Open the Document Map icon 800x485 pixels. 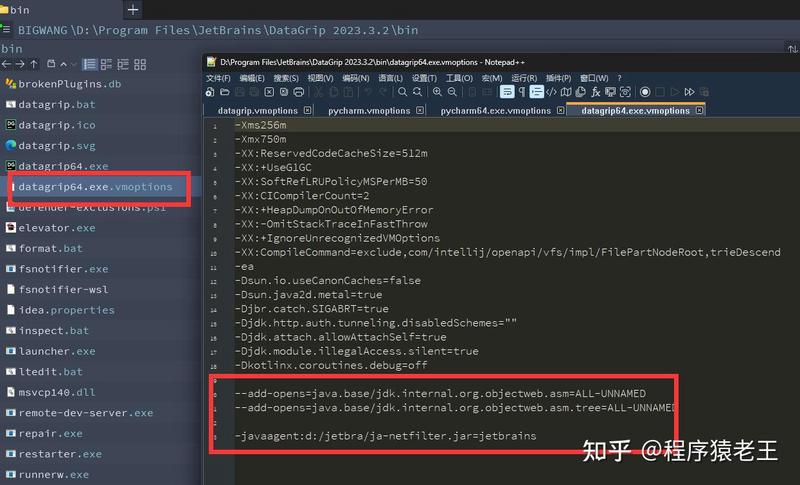(566, 92)
